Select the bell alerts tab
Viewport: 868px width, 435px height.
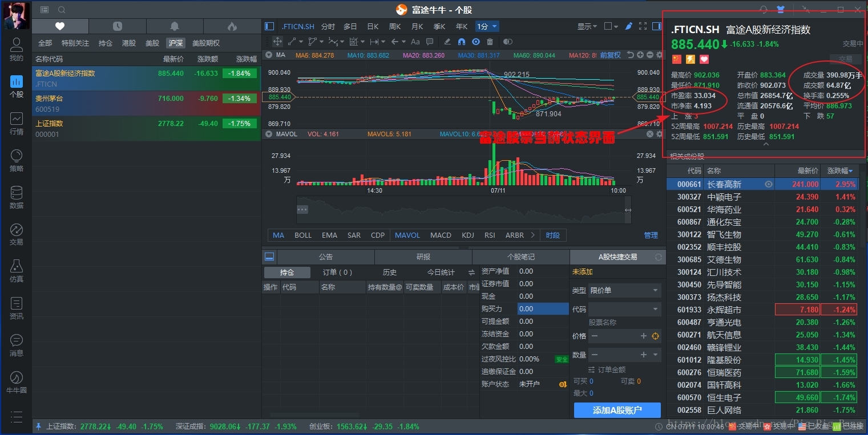[x=175, y=26]
